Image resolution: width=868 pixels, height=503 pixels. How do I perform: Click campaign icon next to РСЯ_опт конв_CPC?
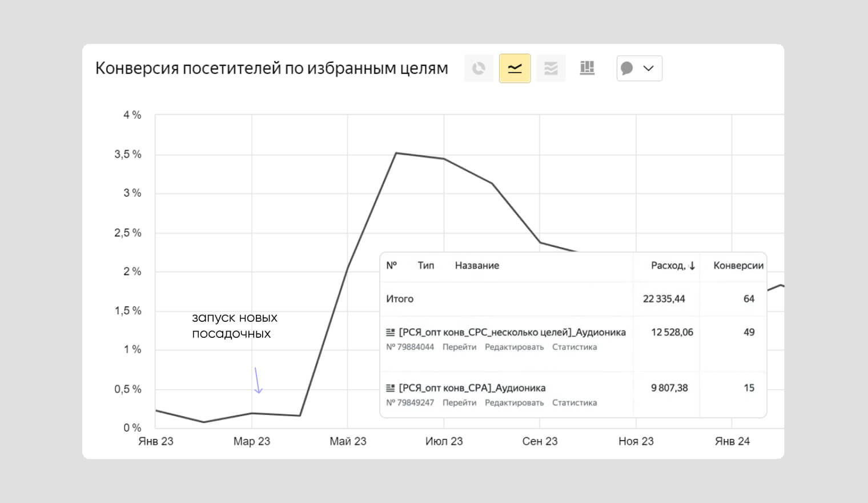391,332
